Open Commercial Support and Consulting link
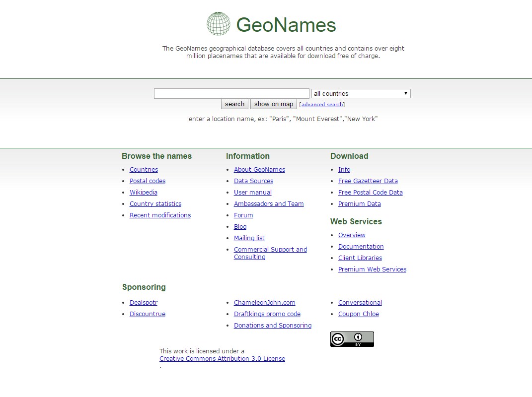This screenshot has height=397, width=532. point(270,250)
